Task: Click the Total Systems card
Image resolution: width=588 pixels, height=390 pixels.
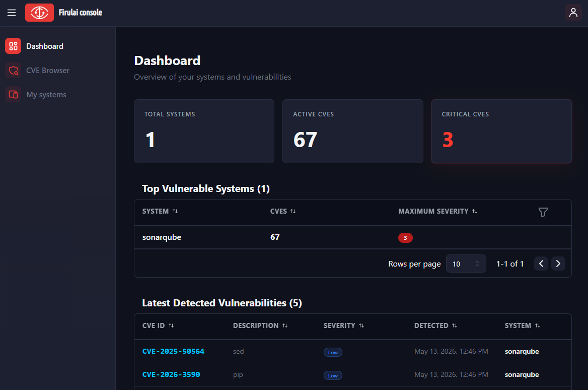Action: [204, 131]
